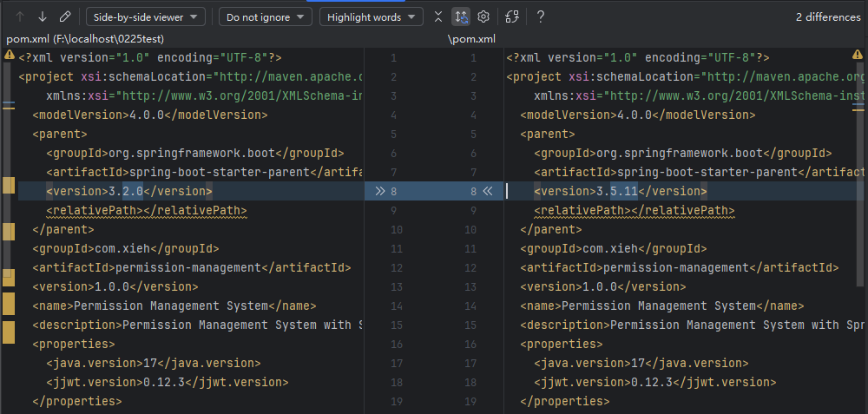Accept right change with << arrow
868x414 pixels.
pos(487,191)
